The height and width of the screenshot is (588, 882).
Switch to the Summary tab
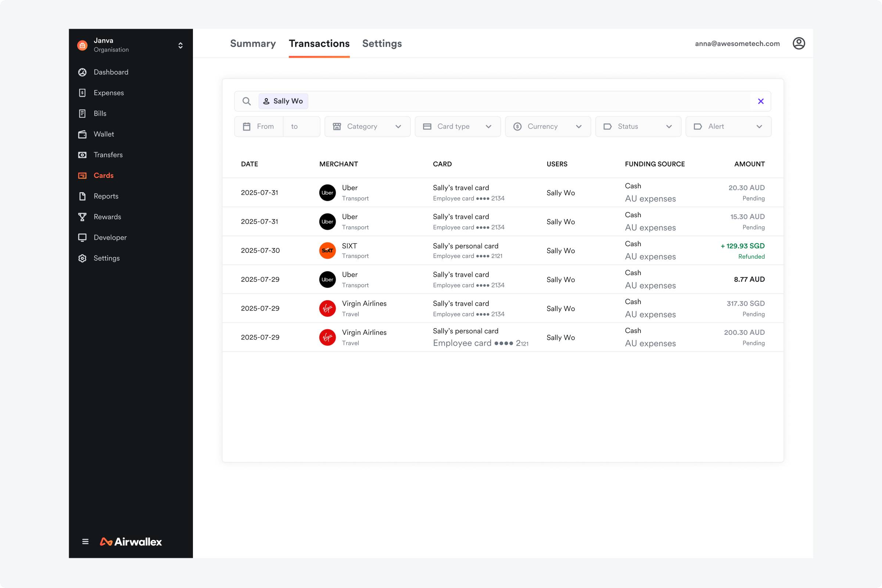(253, 43)
